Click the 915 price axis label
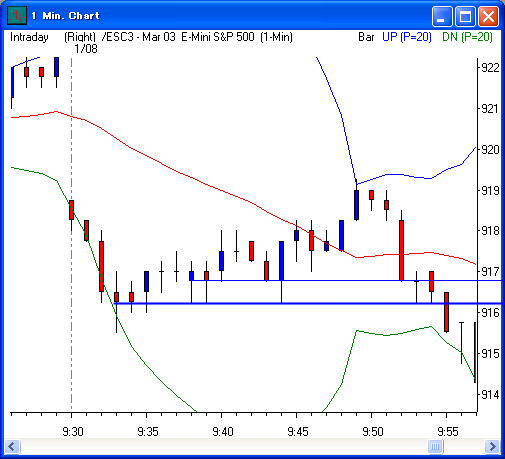The width and height of the screenshot is (505, 459). pyautogui.click(x=490, y=353)
